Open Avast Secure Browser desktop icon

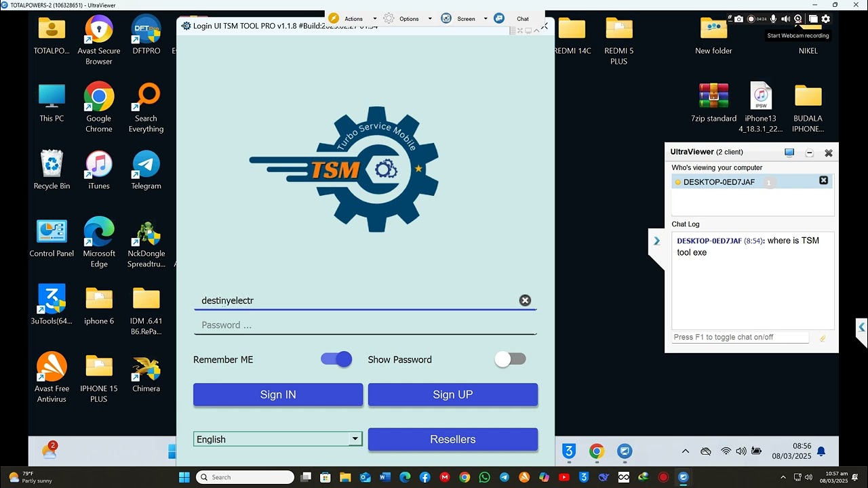[99, 40]
